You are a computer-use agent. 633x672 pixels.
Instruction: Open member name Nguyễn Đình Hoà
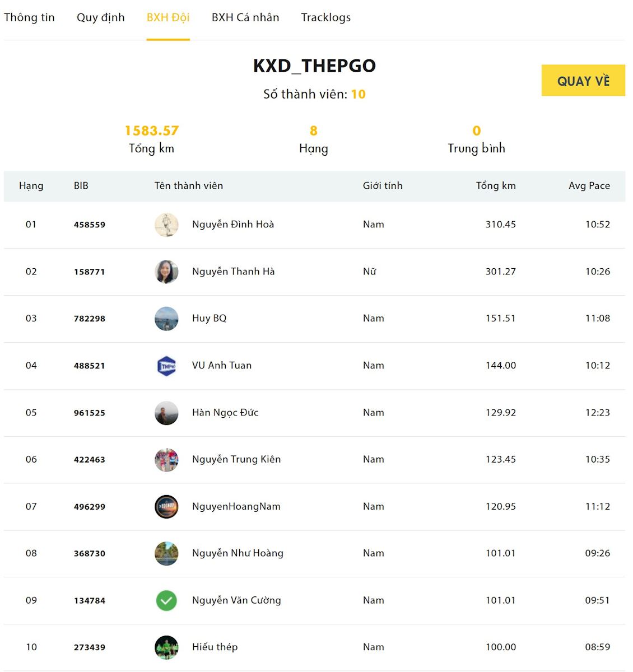233,225
